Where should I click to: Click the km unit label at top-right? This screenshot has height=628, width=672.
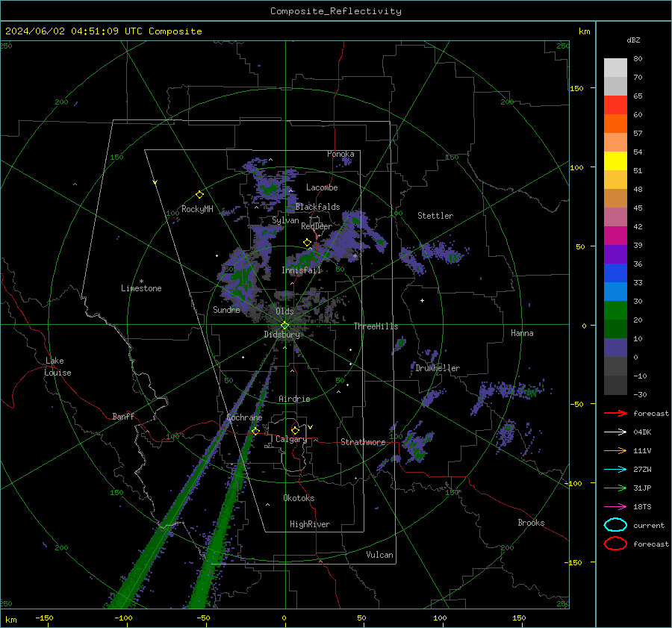[584, 31]
